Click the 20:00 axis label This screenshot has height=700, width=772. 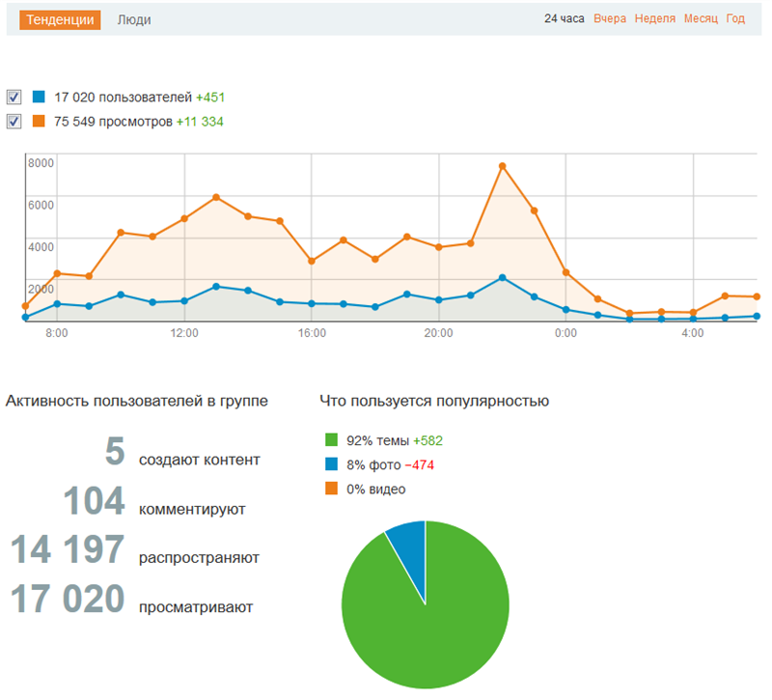pyautogui.click(x=439, y=333)
